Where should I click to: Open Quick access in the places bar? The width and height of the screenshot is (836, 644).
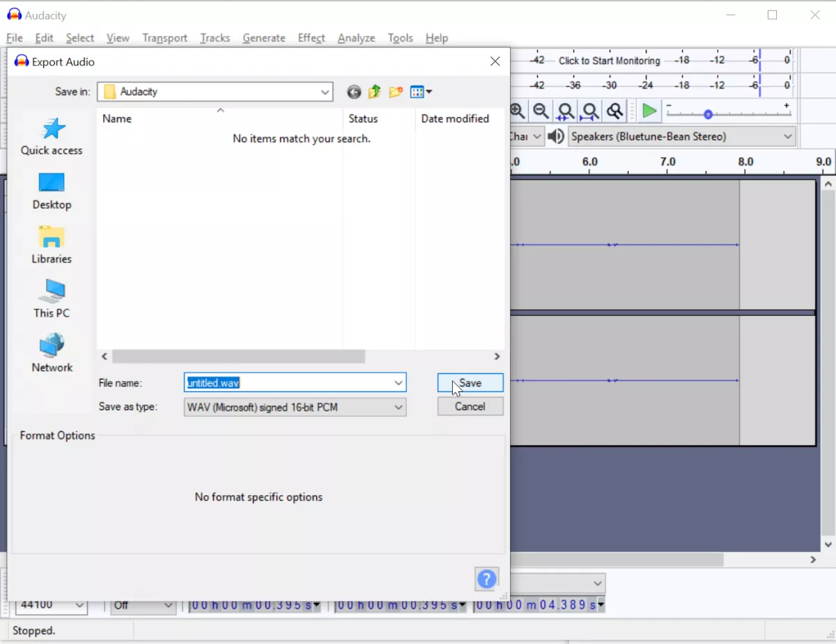coord(52,136)
